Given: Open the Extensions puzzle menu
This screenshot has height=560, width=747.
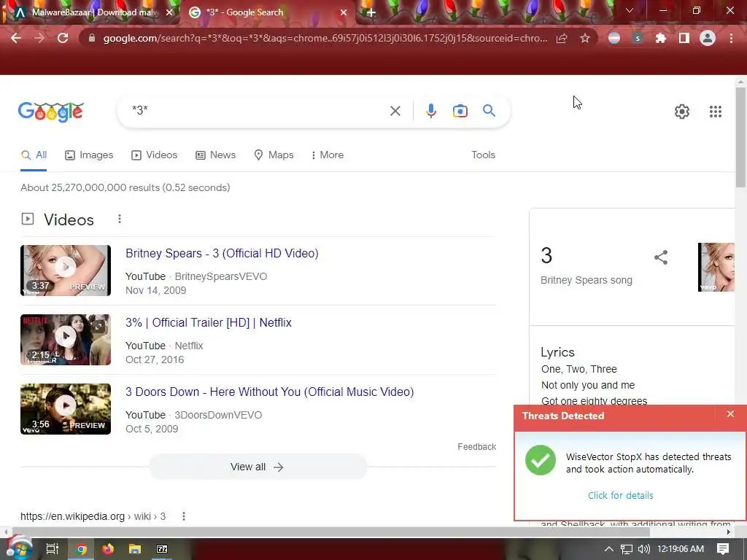Looking at the screenshot, I should (x=661, y=38).
